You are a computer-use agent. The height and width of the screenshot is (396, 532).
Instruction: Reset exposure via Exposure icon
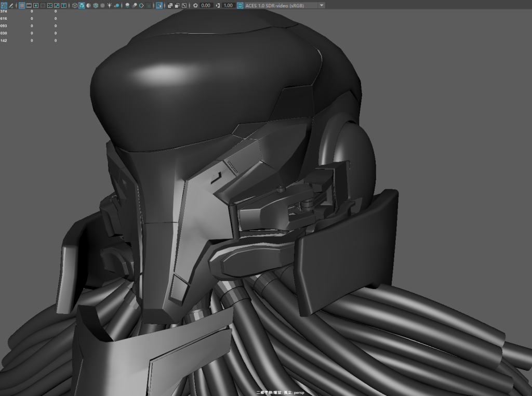(195, 5)
